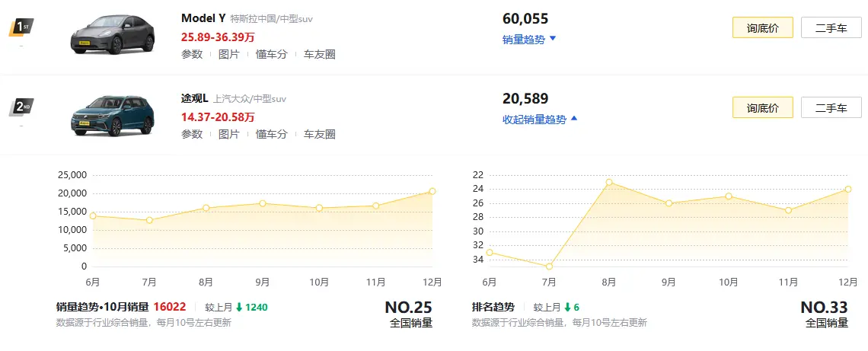Click 询底价 button for 途观L
Viewport: 868px width, 351px height.
point(762,107)
